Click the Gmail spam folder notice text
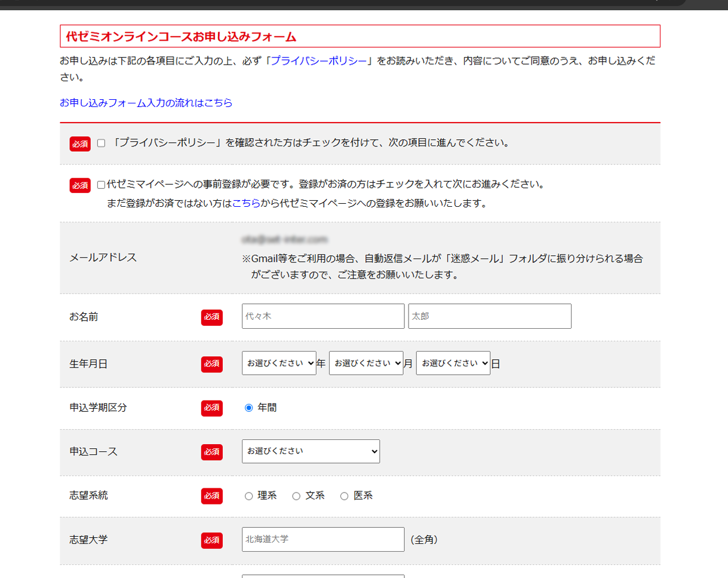The width and height of the screenshot is (728, 578). pyautogui.click(x=443, y=267)
